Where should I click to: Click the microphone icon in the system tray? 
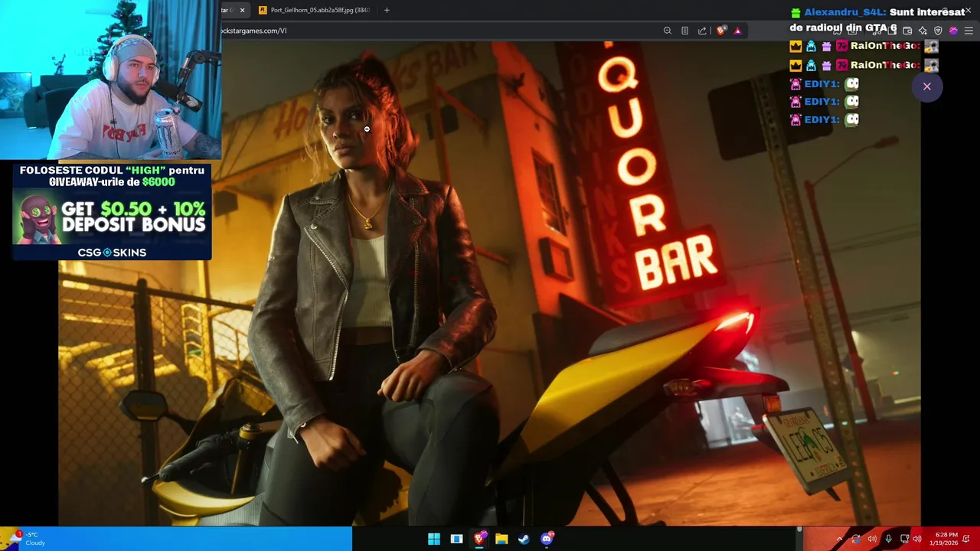(x=888, y=539)
